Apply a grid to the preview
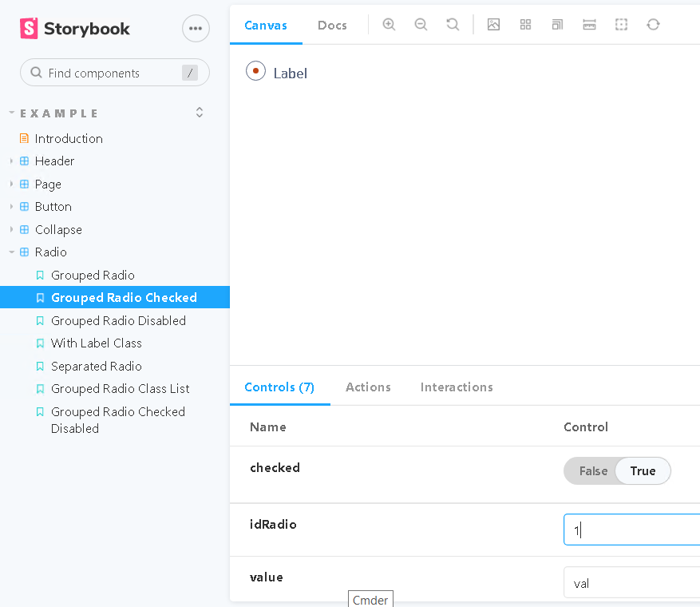Viewport: 700px width, 607px height. click(525, 25)
